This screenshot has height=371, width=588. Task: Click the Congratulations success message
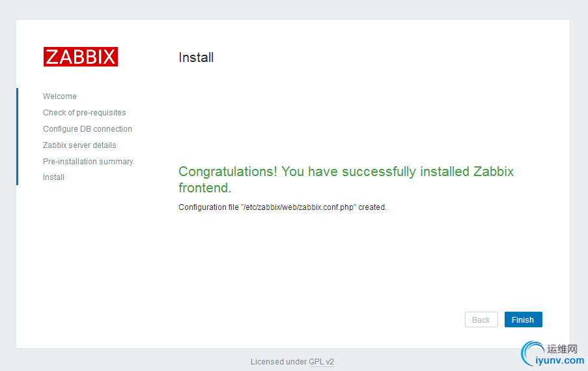pos(346,179)
